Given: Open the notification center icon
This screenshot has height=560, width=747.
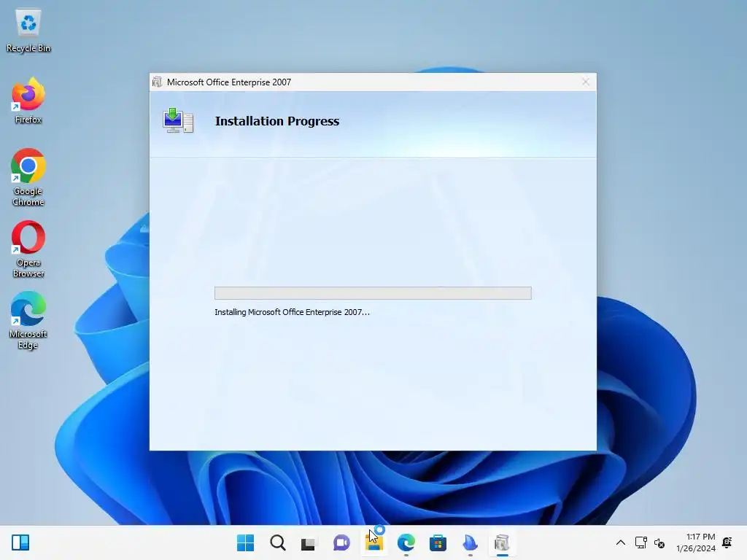Looking at the screenshot, I should click(727, 542).
